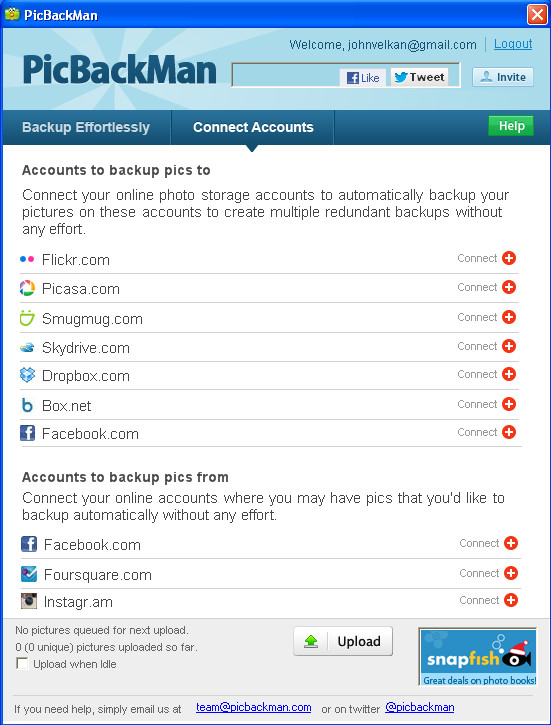Click the red plus icon for Foursquare.com
The image size is (551, 725).
pyautogui.click(x=511, y=573)
